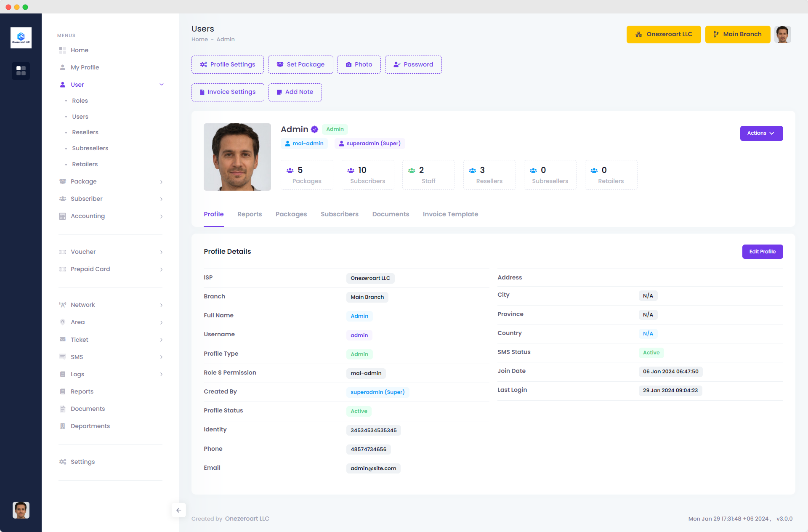Image resolution: width=808 pixels, height=532 pixels.
Task: Expand the Ticket menu chevron
Action: coord(161,340)
